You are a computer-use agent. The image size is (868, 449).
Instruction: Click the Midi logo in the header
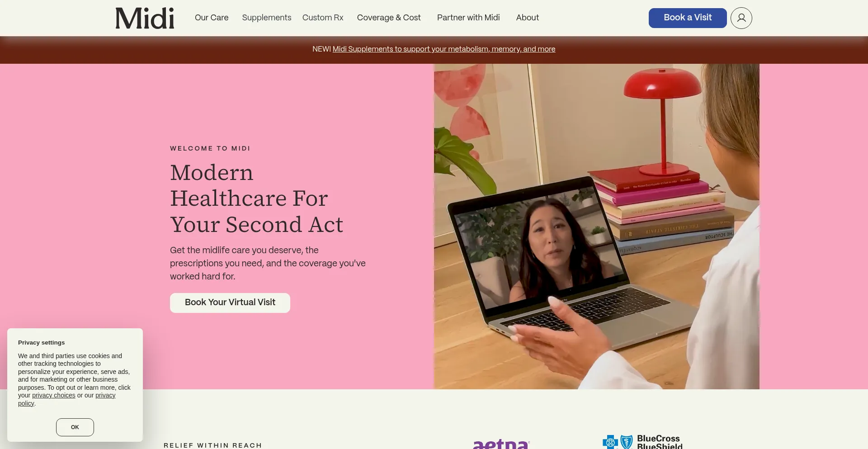(x=145, y=18)
